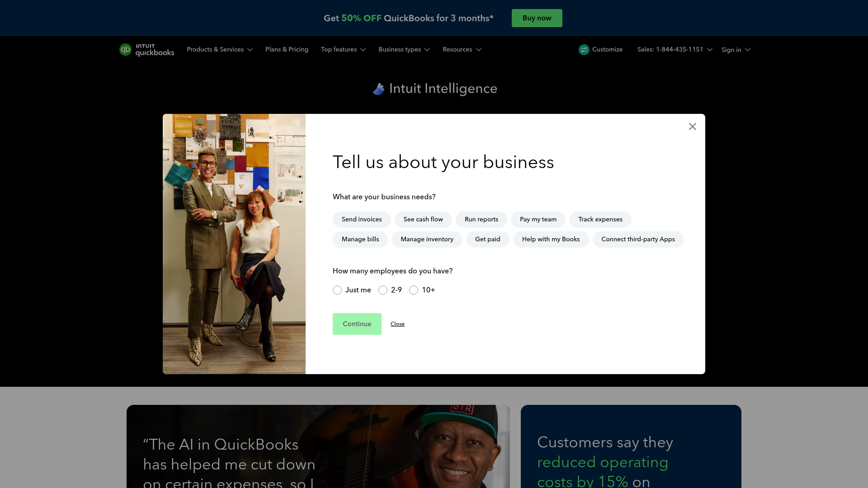
Task: Toggle the 'Pay my team' need chip
Action: coord(538,220)
